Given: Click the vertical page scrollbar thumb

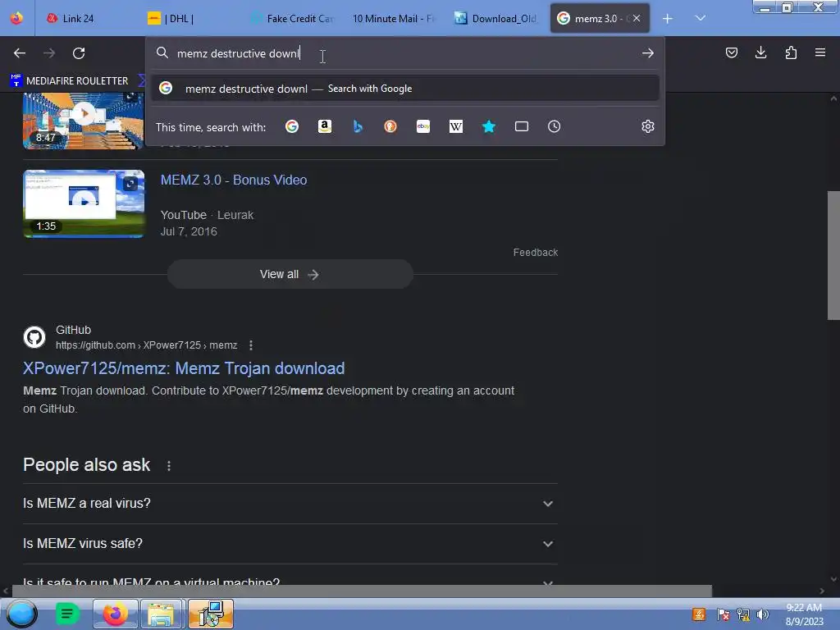Looking at the screenshot, I should 833,255.
